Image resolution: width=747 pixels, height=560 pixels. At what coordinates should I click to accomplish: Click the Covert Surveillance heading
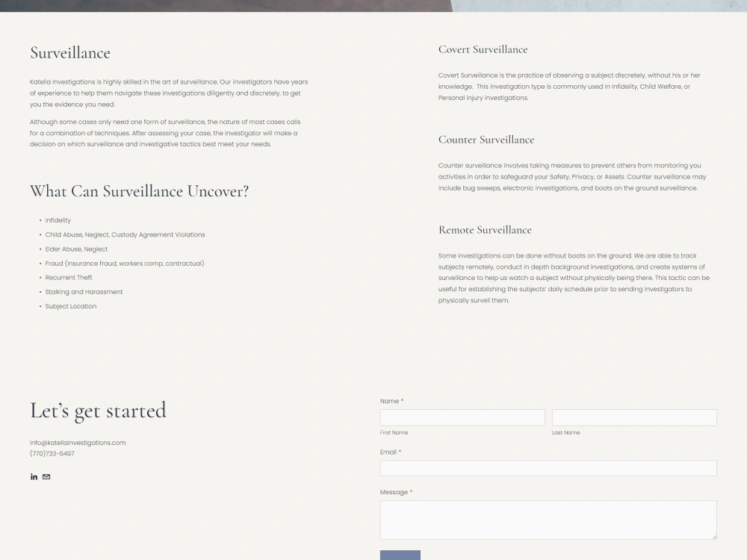click(483, 49)
